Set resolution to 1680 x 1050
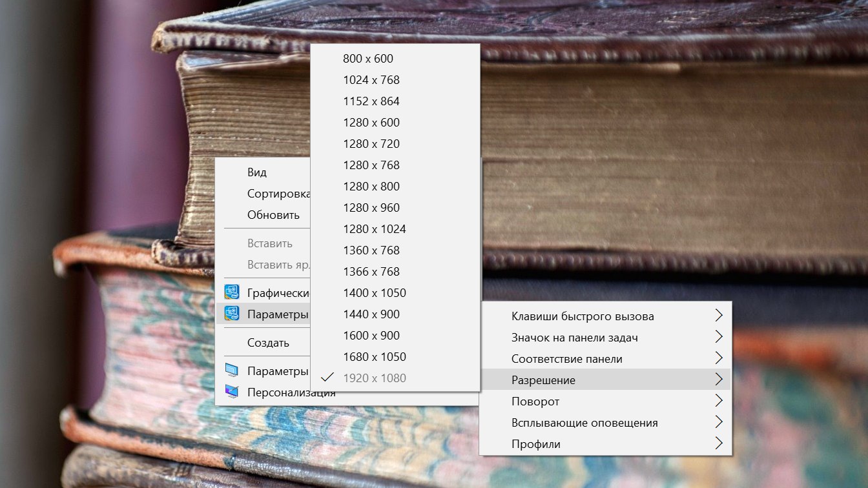Screen dimensions: 868x488 (395, 357)
